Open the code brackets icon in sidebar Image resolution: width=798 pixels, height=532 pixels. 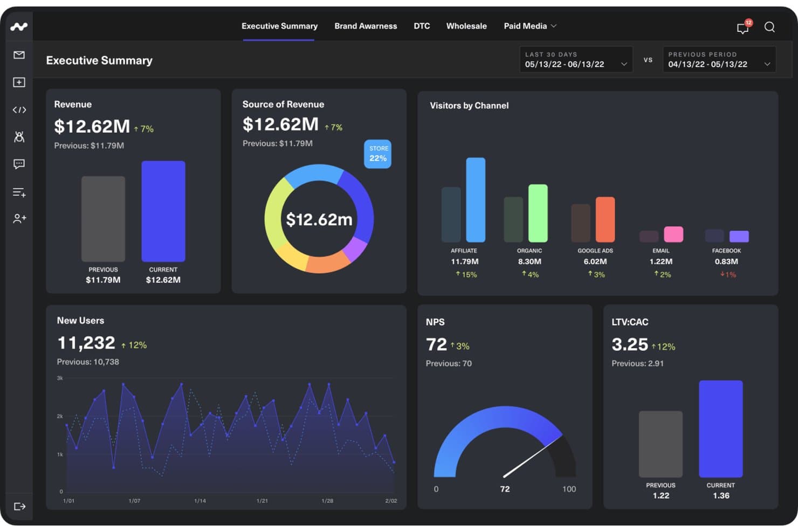[x=19, y=110]
